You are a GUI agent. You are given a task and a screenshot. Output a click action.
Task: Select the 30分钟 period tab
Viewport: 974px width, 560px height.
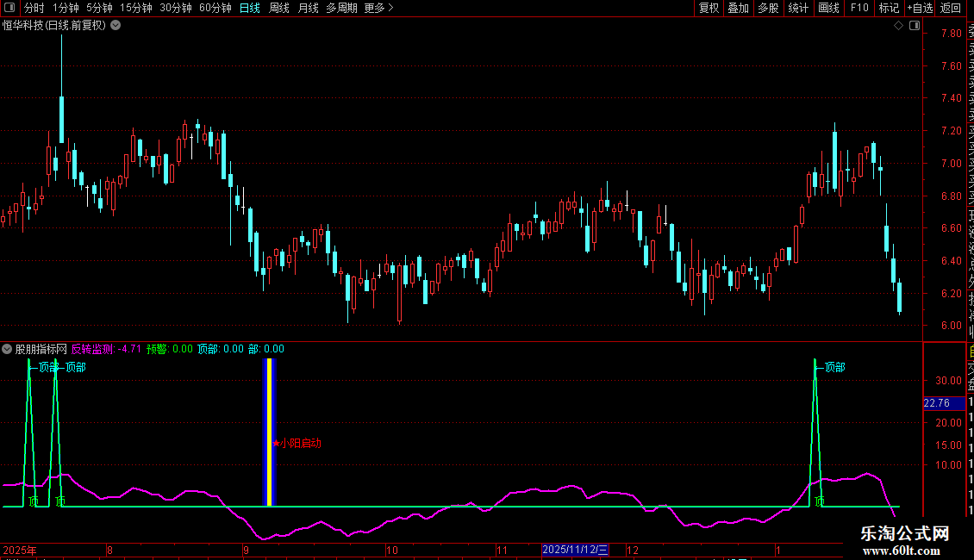pos(175,8)
